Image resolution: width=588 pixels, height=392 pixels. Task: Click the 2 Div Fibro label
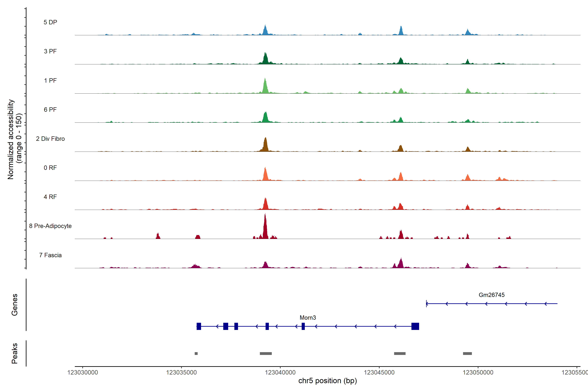point(50,139)
